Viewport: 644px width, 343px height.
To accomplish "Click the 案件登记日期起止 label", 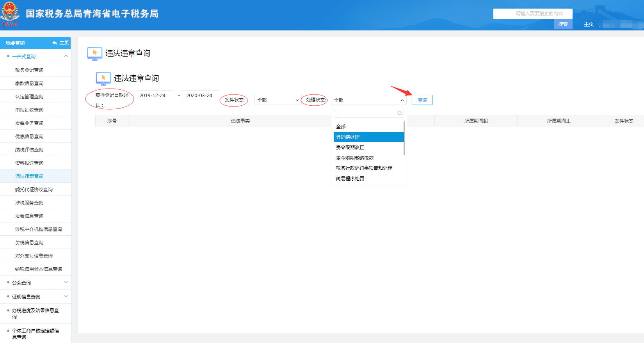I will click(112, 100).
